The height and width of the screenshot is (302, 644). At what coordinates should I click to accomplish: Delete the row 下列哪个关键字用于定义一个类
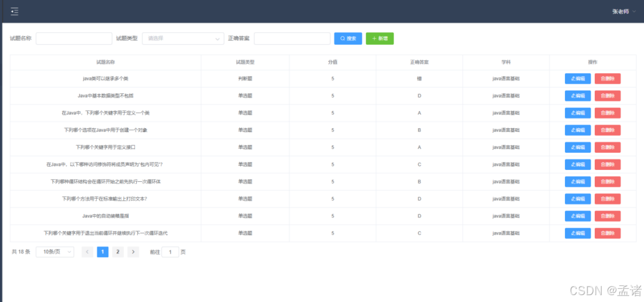coord(607,113)
